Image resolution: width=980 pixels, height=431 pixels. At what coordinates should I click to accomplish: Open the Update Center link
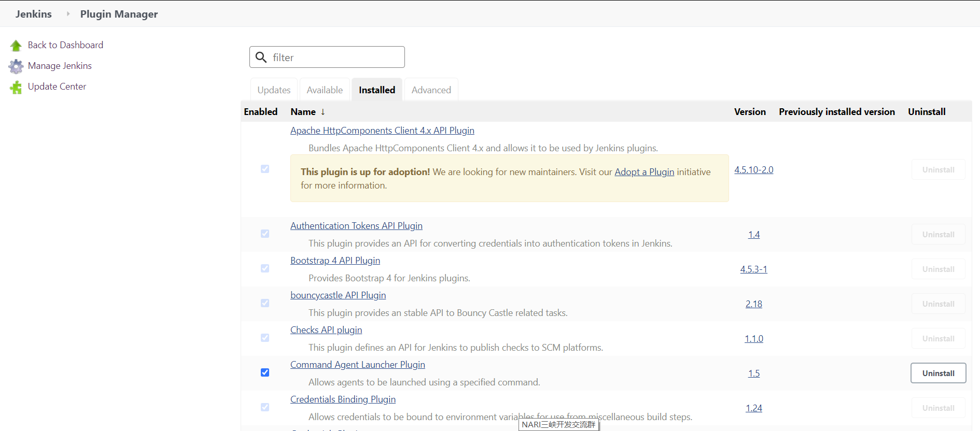[57, 87]
